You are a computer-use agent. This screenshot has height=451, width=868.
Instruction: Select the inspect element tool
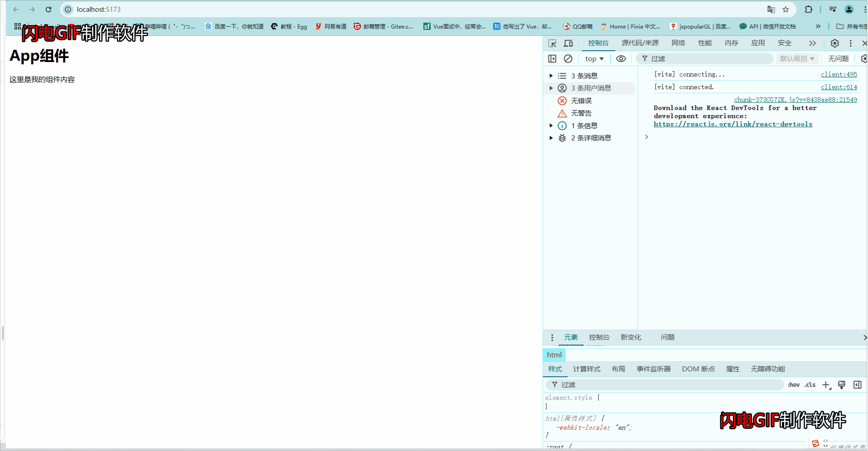(x=552, y=43)
